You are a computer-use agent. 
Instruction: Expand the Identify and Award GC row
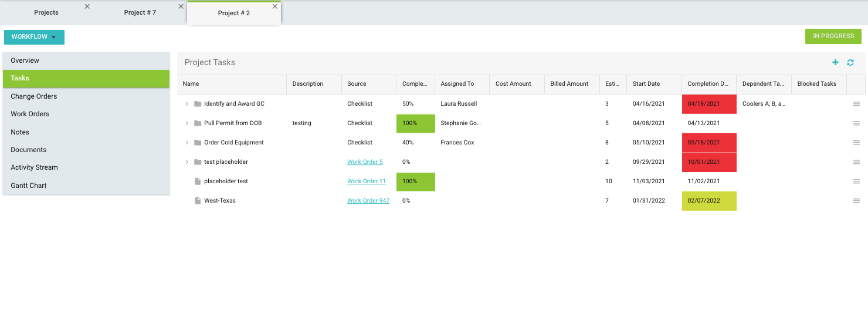point(187,104)
